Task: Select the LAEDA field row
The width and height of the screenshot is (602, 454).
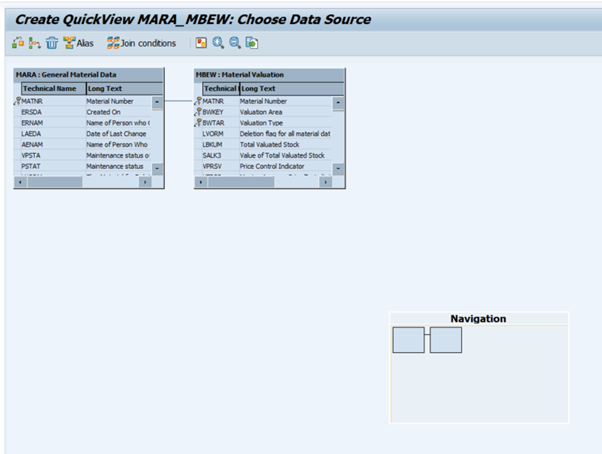Action: pos(83,134)
